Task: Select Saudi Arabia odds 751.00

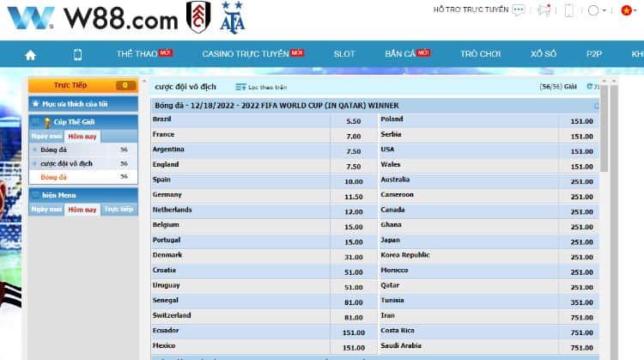Action: point(581,348)
